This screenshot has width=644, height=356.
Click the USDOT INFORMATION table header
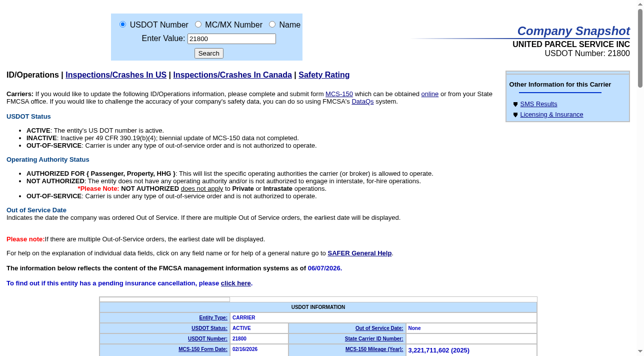tap(318, 307)
